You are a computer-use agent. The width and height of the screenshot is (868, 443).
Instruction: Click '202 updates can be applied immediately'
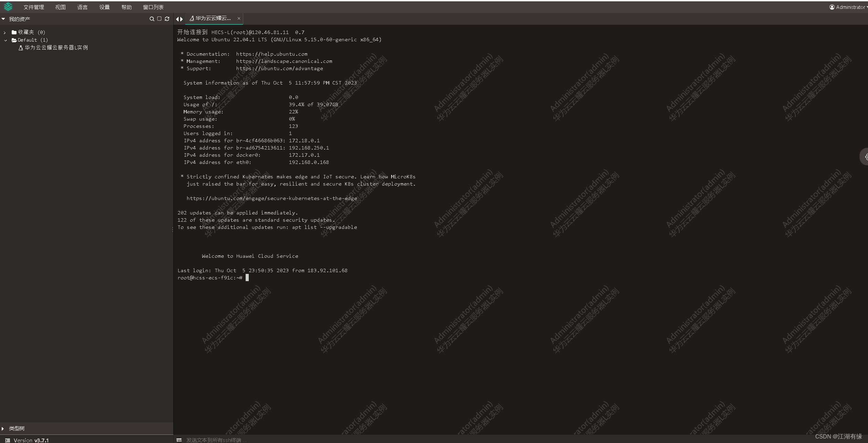click(238, 213)
